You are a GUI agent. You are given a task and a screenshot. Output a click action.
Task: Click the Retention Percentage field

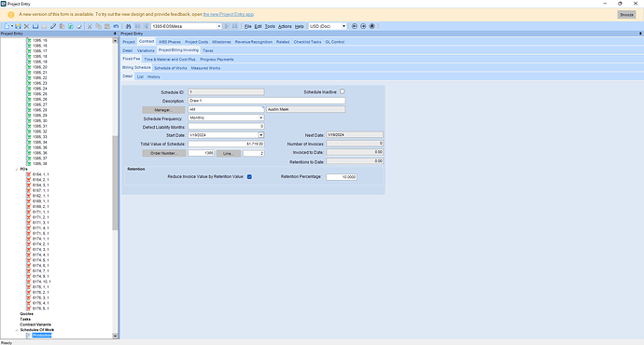click(x=342, y=177)
